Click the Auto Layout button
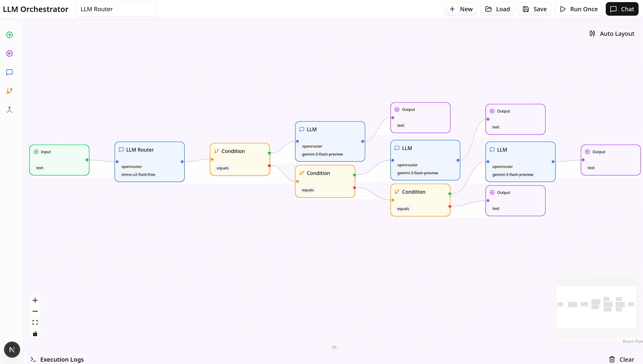Image resolution: width=643 pixels, height=364 pixels. (x=612, y=34)
